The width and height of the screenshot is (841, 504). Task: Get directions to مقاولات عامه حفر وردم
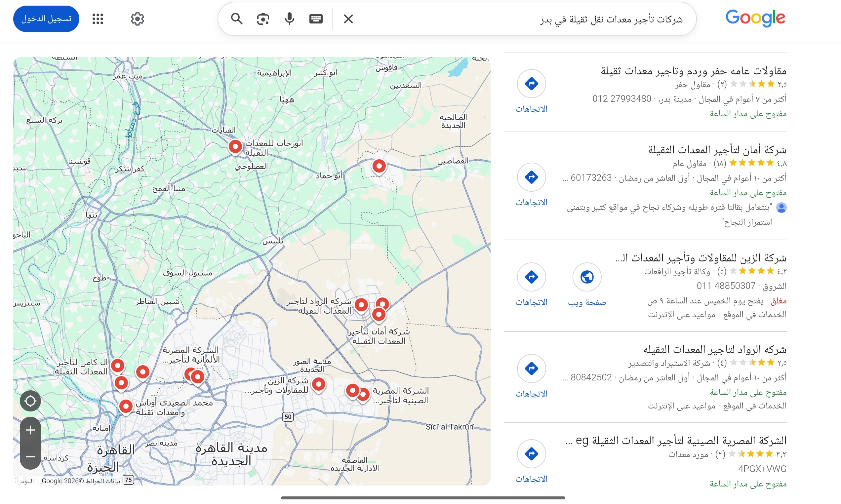click(x=532, y=91)
